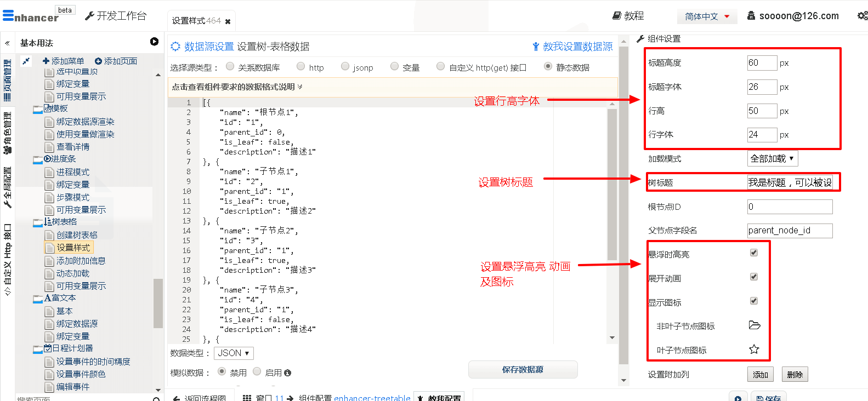Click the gear icon beside 数据源设置
This screenshot has height=401, width=868.
(x=175, y=47)
